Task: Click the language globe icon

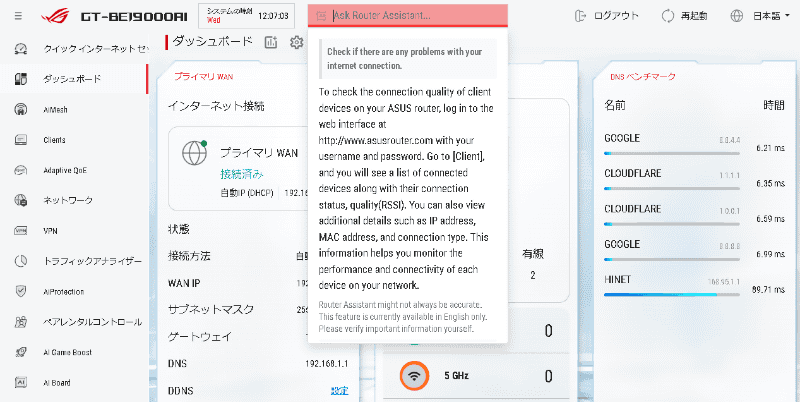Action: coord(737,16)
